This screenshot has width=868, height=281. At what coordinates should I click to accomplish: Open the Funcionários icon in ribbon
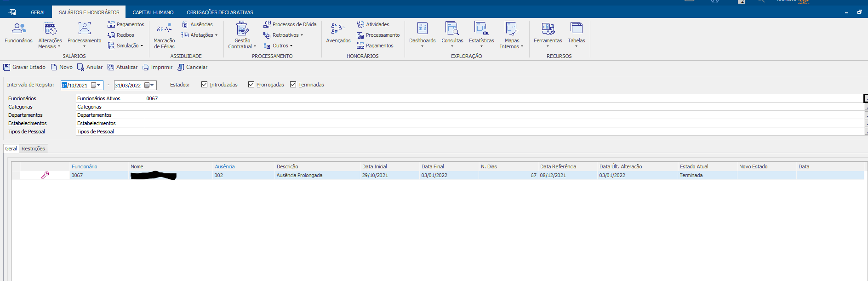pyautogui.click(x=18, y=29)
